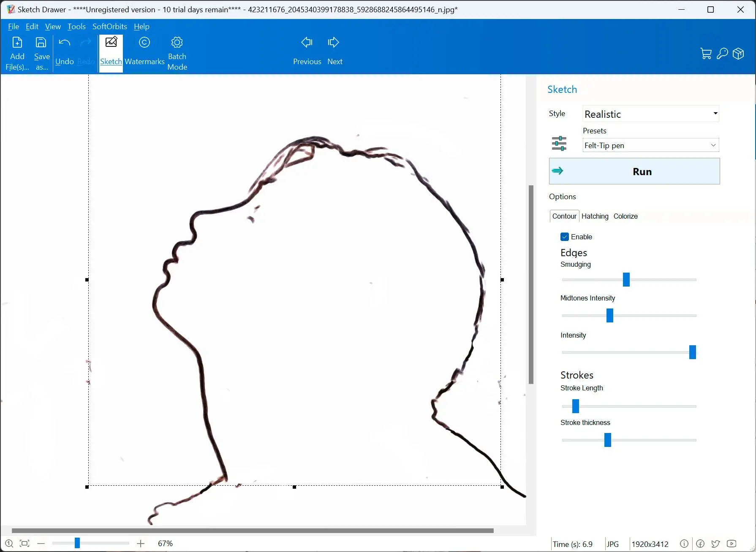Click the JPG format status text
The width and height of the screenshot is (756, 552).
pos(612,544)
